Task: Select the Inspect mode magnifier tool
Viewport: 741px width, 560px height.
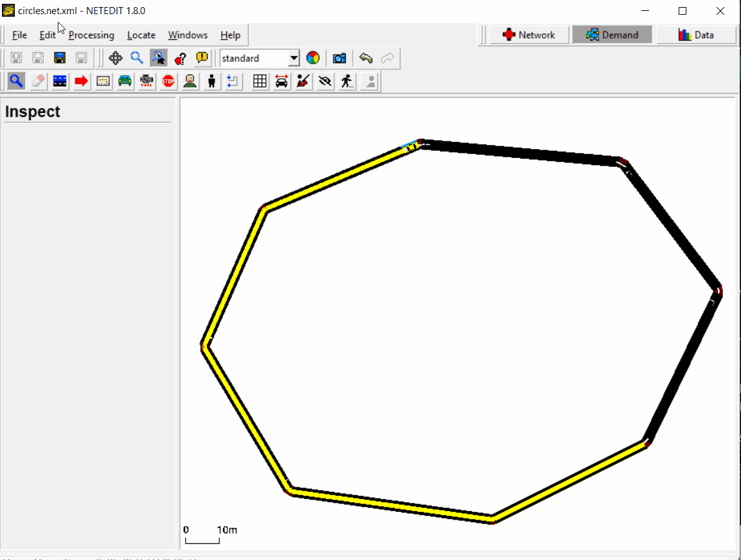Action: coord(17,81)
